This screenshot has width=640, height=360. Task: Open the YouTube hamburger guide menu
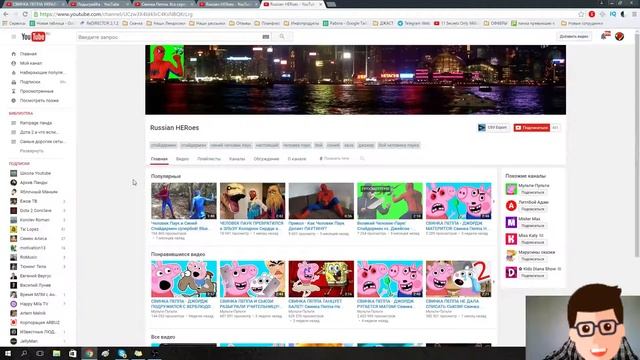(13, 37)
